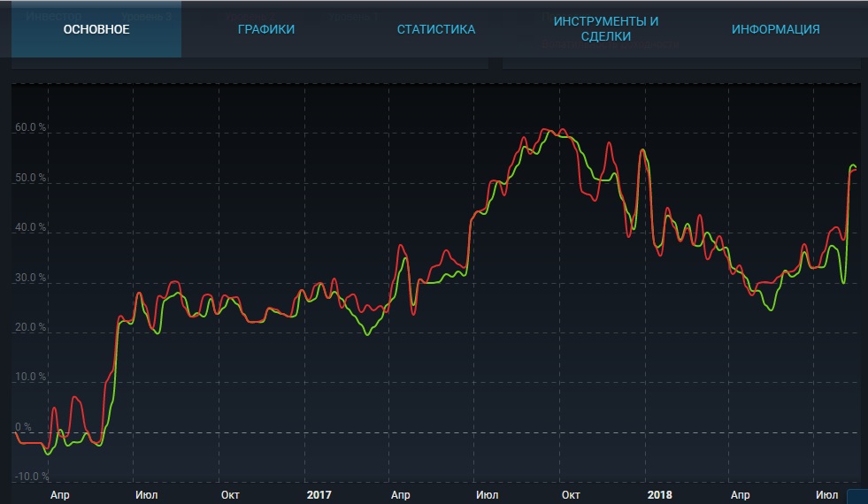This screenshot has width=868, height=504.
Task: Click the 2018 year label on the time axis
Action: point(659,494)
